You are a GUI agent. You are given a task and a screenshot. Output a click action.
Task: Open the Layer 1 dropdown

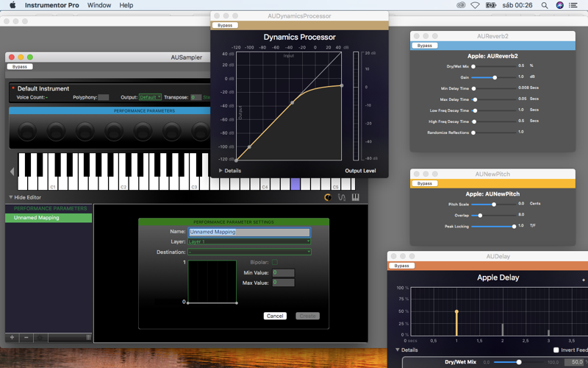pyautogui.click(x=249, y=241)
